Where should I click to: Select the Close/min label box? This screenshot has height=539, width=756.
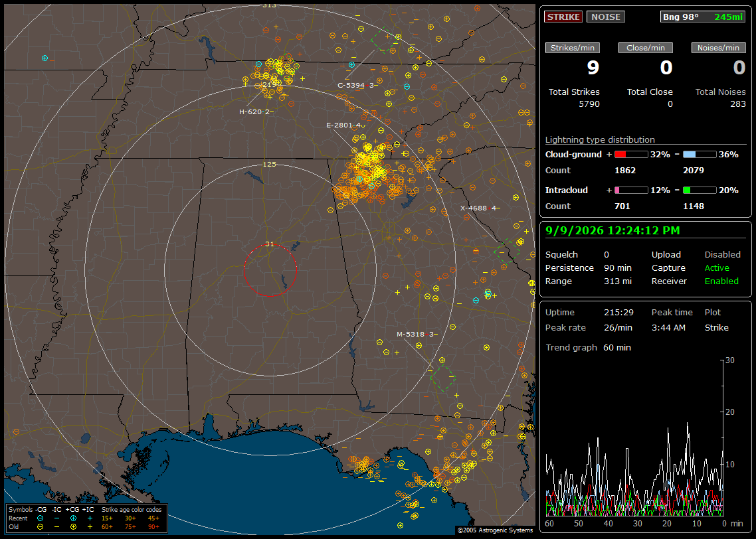(646, 48)
